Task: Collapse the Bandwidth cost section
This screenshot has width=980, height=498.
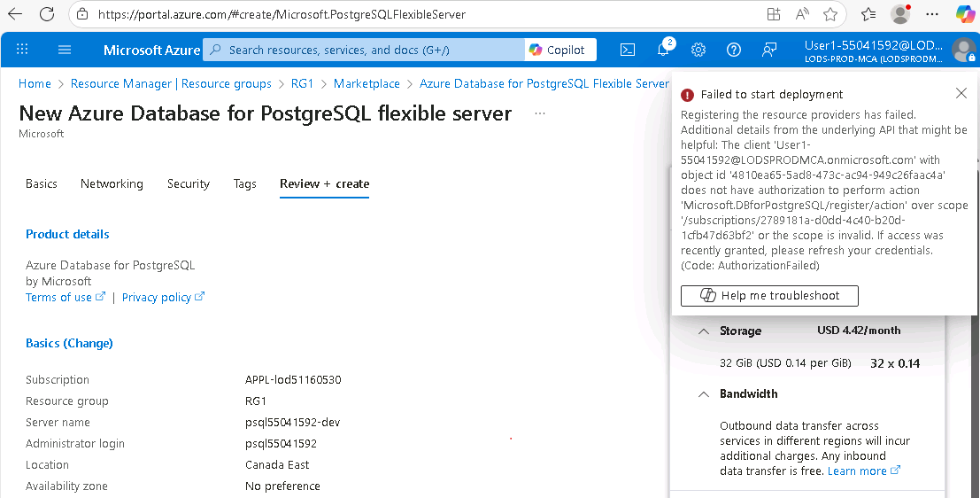Action: click(x=704, y=394)
